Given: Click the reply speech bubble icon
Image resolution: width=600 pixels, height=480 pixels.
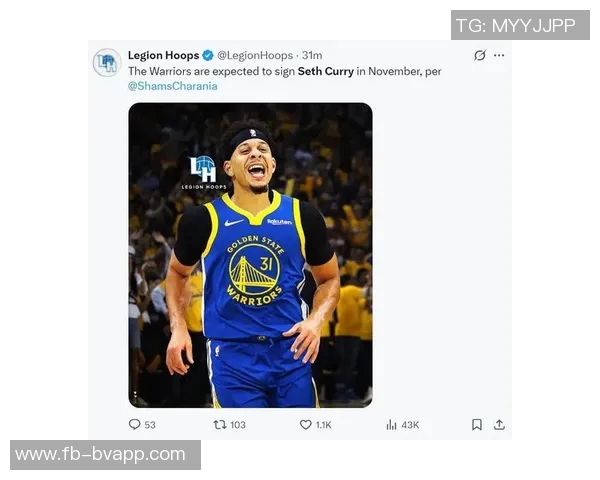Looking at the screenshot, I should 135,425.
